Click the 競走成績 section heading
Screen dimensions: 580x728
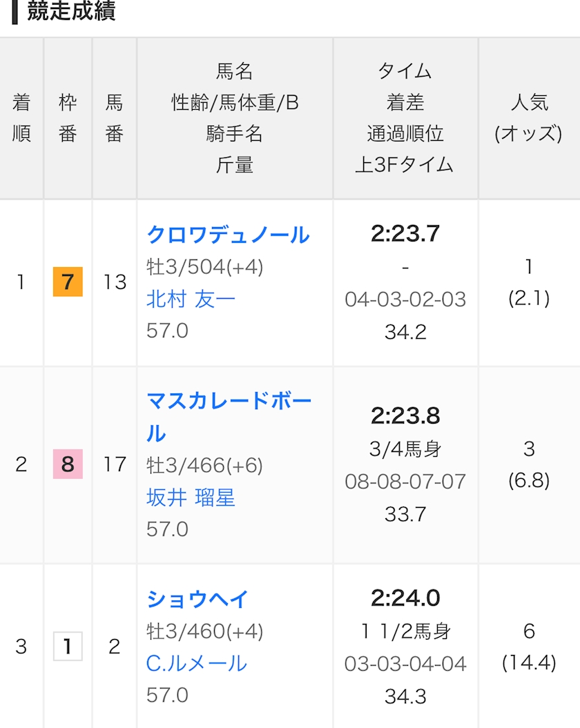click(x=71, y=12)
